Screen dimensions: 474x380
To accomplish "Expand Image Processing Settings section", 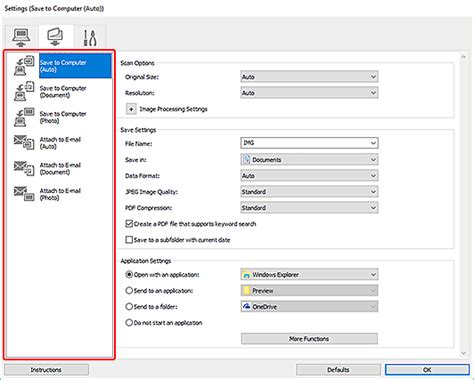I will pyautogui.click(x=131, y=109).
